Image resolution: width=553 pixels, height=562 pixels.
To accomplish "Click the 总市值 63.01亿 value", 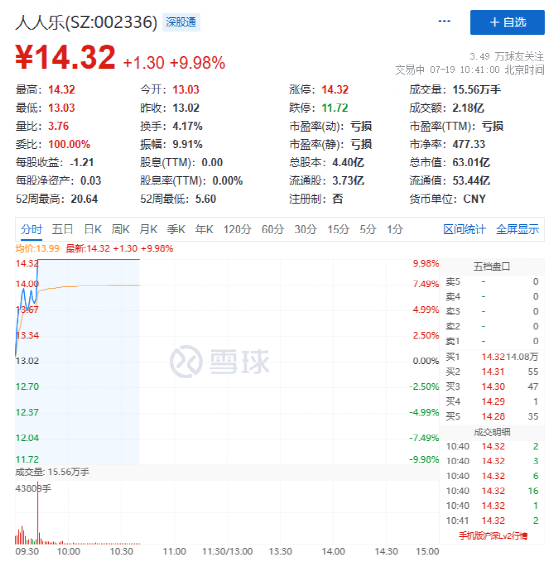I will 471,162.
